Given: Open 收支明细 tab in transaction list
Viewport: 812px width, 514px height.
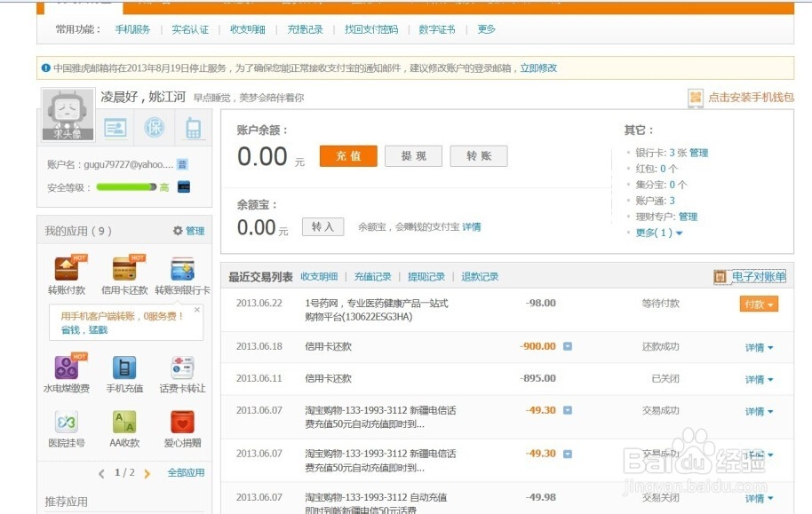Looking at the screenshot, I should click(319, 277).
